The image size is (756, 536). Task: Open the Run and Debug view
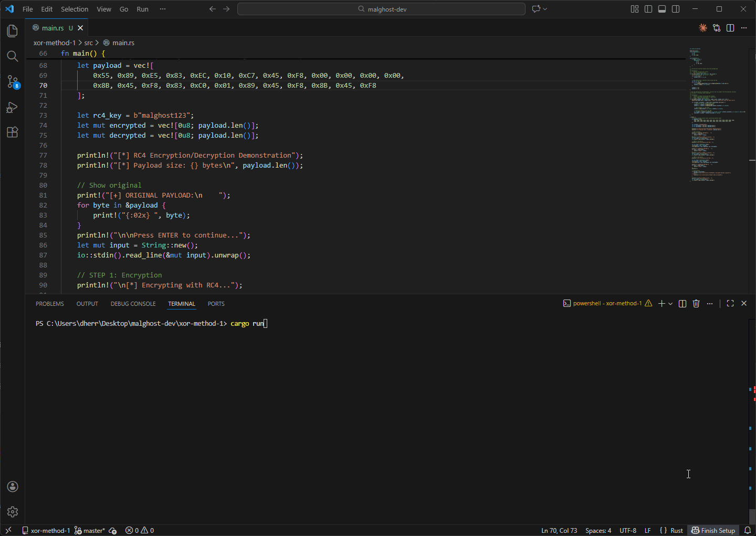[13, 107]
